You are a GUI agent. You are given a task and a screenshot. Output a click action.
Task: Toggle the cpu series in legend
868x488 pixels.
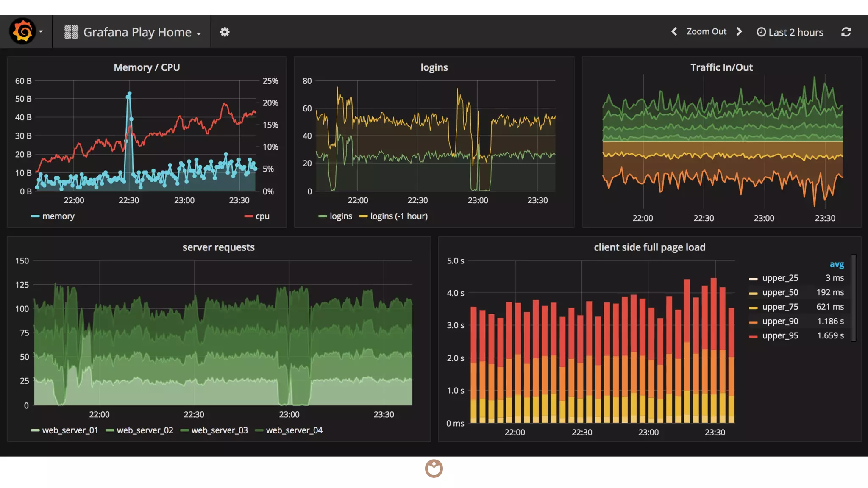click(262, 216)
